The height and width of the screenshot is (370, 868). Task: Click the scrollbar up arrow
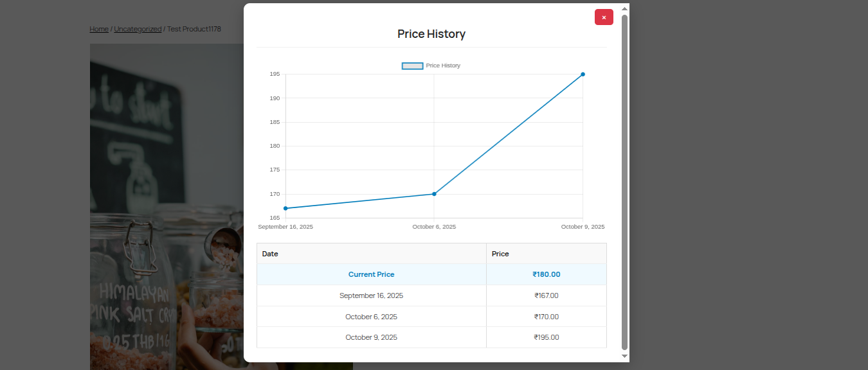[624, 9]
